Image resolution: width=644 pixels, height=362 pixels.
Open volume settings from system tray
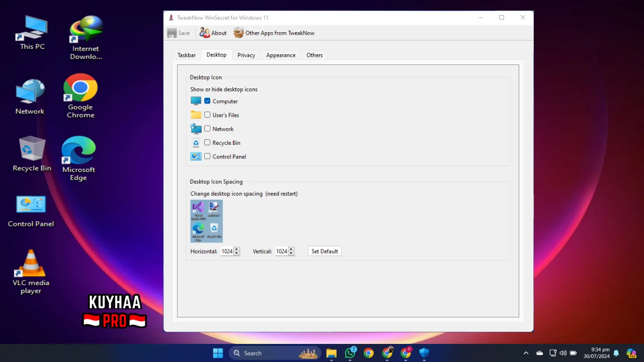(563, 353)
